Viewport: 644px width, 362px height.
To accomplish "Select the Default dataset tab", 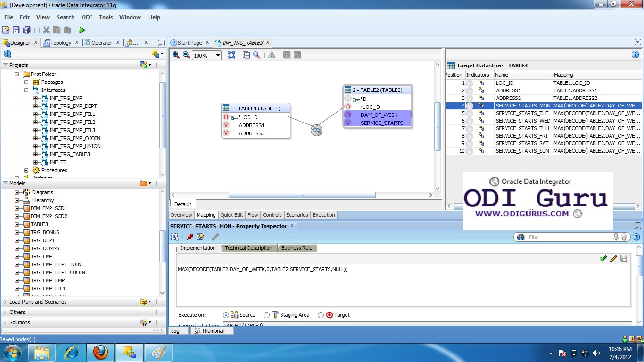I will click(183, 204).
